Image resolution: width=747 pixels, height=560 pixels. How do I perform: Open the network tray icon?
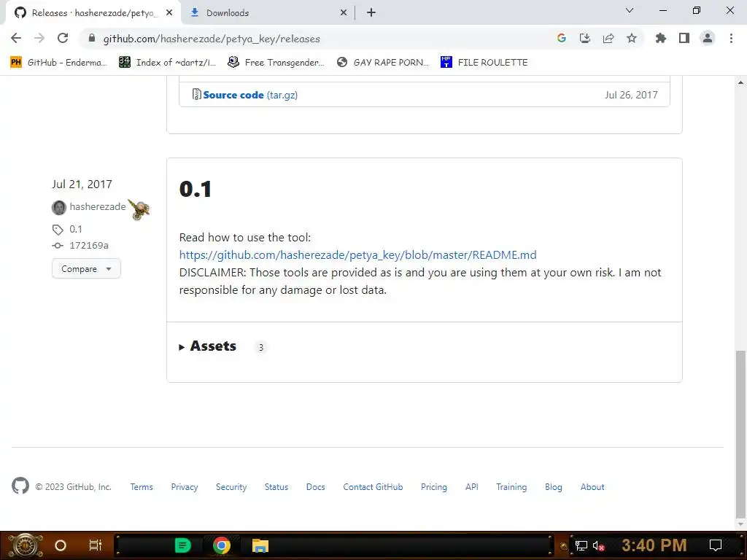point(581,545)
